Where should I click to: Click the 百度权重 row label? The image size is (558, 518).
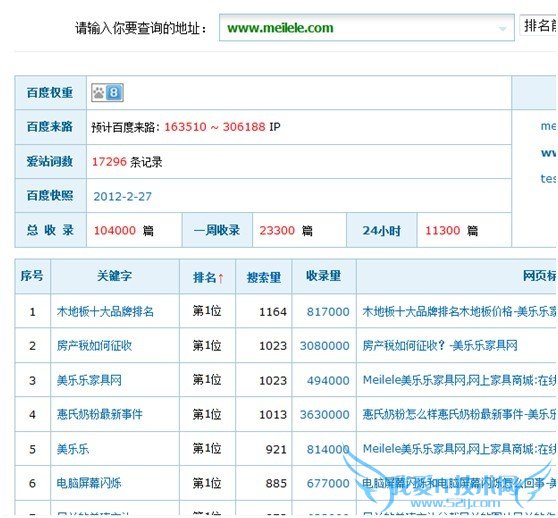(x=50, y=93)
